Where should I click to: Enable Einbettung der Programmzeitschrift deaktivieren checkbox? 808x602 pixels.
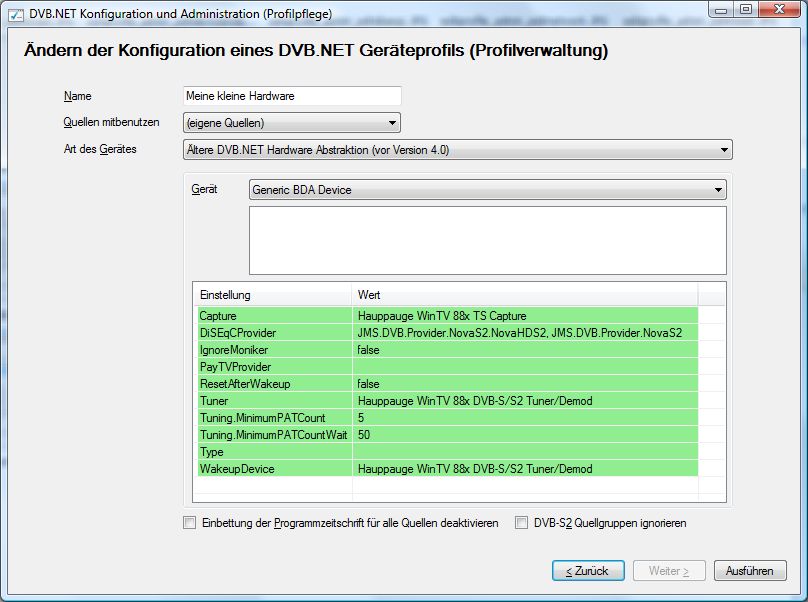click(190, 523)
